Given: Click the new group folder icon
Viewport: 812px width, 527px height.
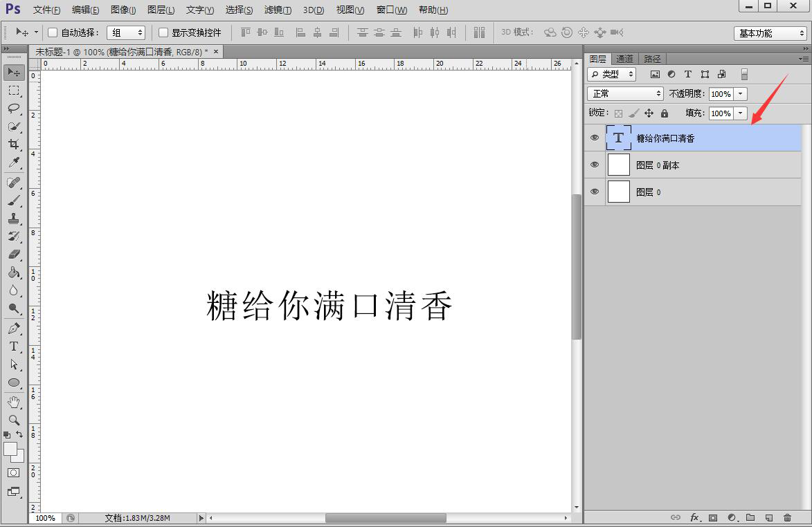Looking at the screenshot, I should pyautogui.click(x=750, y=517).
